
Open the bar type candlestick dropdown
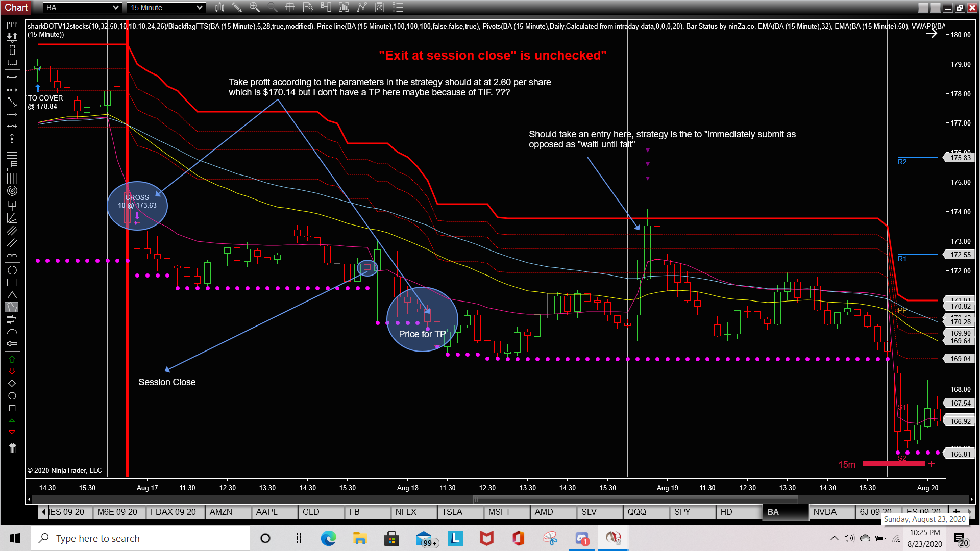(x=219, y=7)
